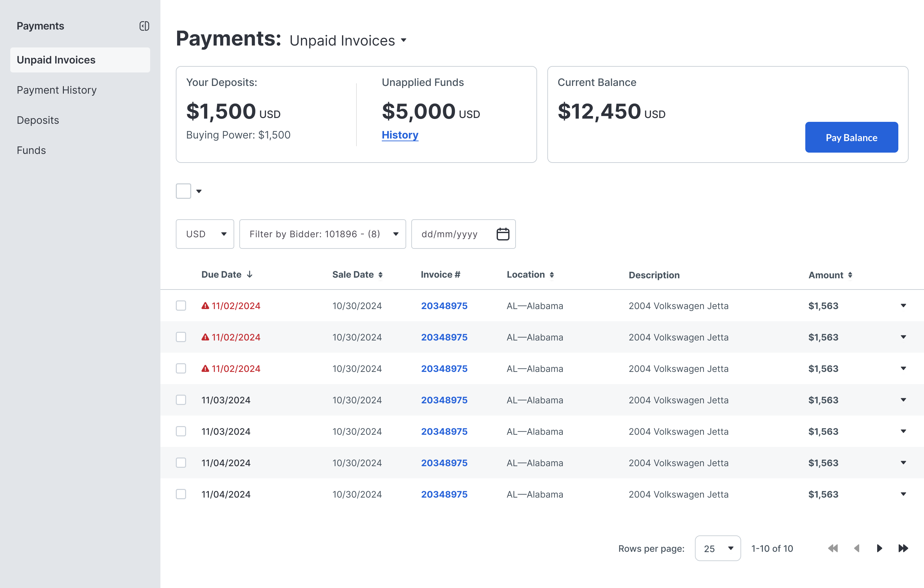Viewport: 924px width, 588px height.
Task: Select the first overdue 11/02/2024 invoice checkbox
Action: (x=181, y=306)
